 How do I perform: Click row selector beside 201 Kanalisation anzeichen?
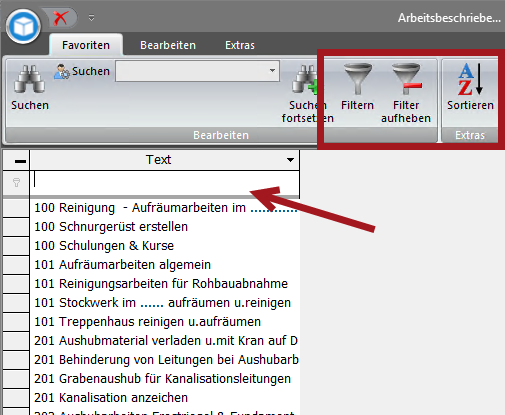(16, 398)
